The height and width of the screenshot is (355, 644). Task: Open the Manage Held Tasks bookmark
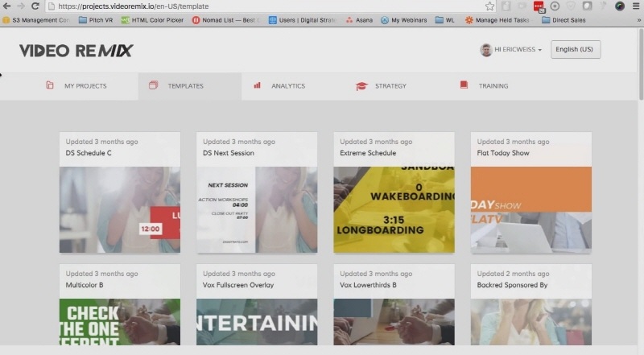pos(497,20)
